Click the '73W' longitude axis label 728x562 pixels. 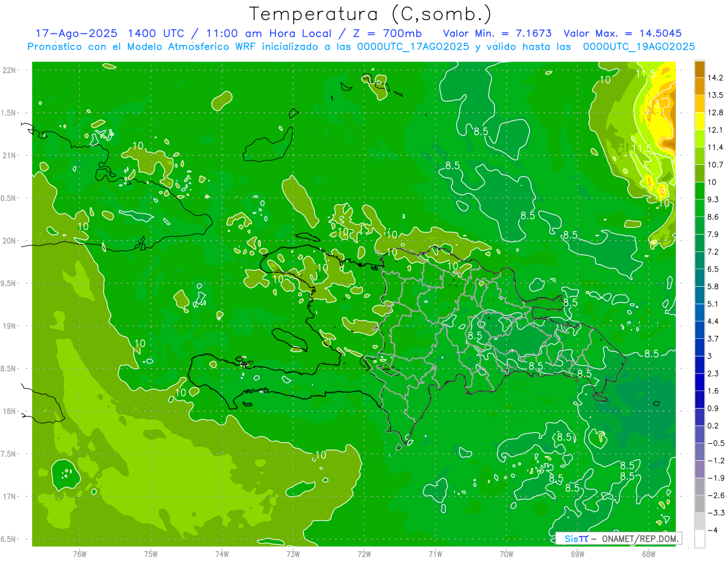[293, 554]
